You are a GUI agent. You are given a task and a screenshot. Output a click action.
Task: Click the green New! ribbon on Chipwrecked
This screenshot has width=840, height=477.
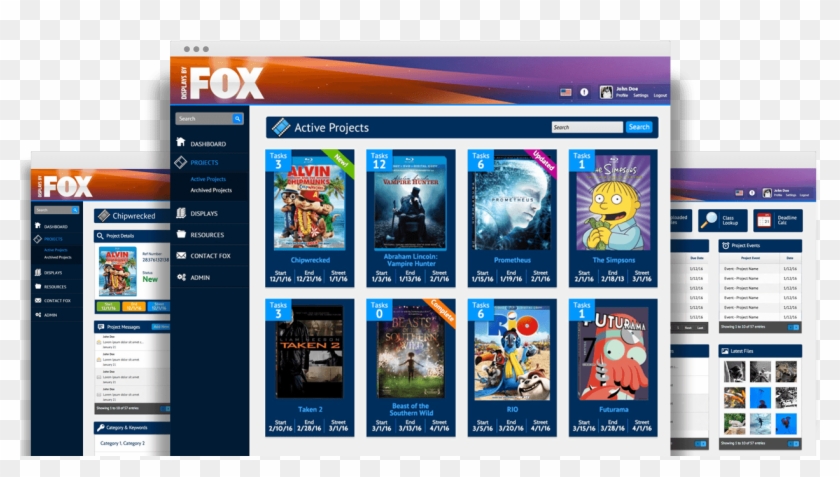pos(340,162)
